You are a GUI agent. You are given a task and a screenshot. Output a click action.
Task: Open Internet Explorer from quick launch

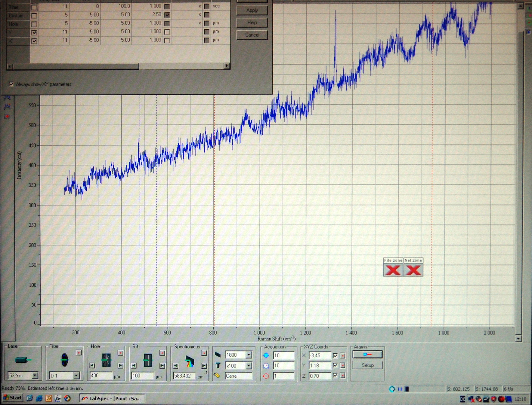coord(39,398)
